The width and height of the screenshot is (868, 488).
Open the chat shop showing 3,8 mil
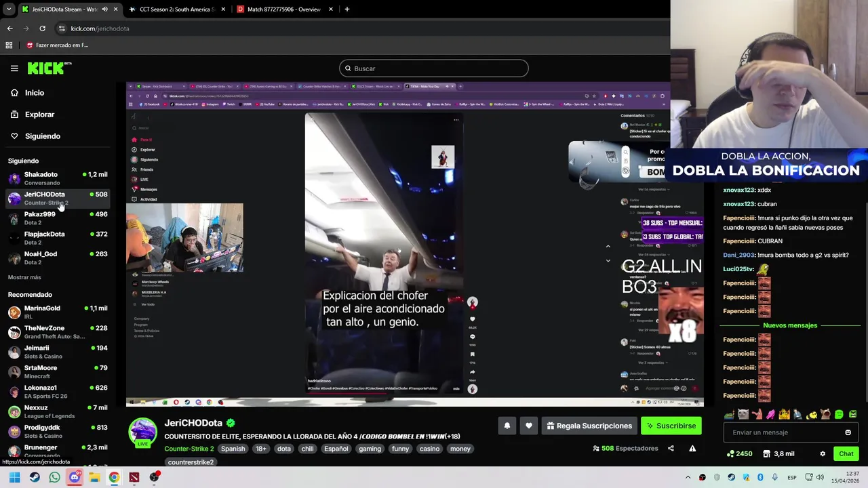[778, 453]
